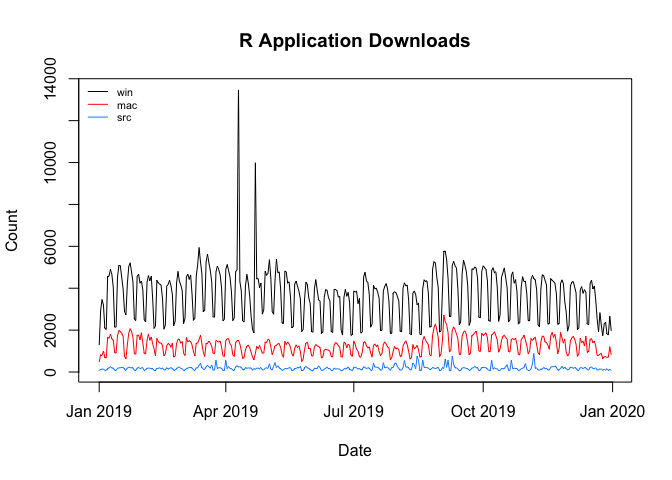Select the src legend label

pyautogui.click(x=124, y=118)
